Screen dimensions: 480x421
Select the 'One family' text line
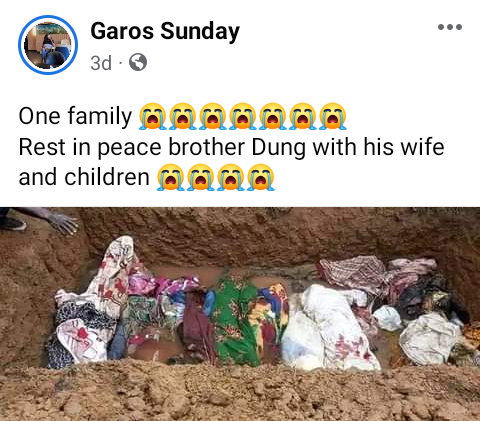click(75, 116)
